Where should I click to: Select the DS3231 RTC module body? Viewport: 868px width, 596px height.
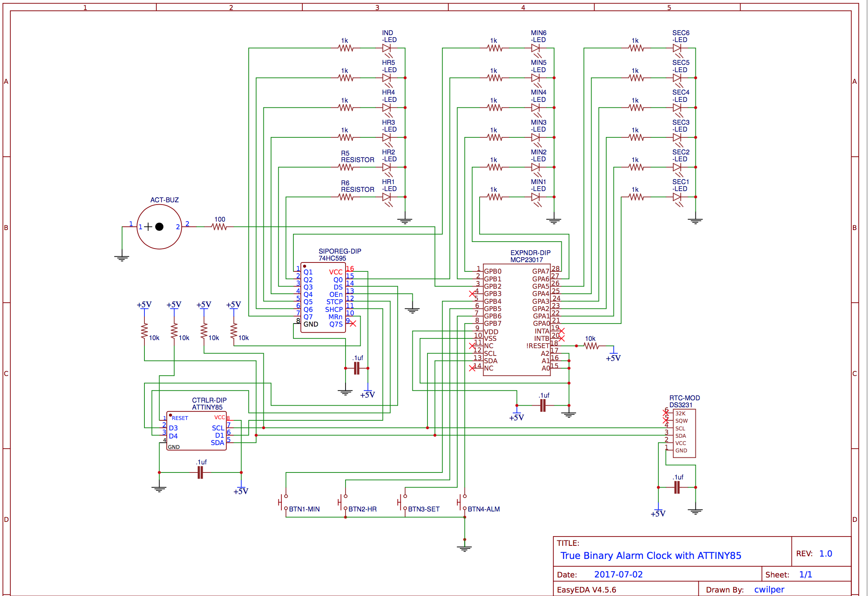684,433
